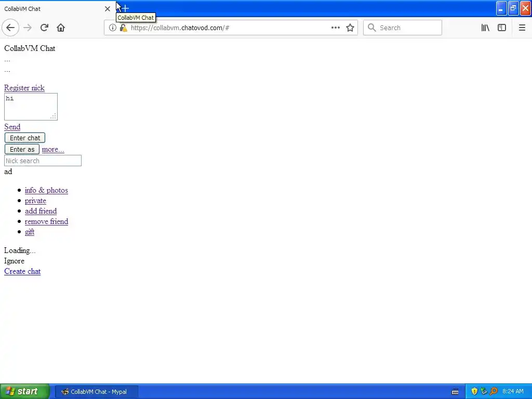Click the CollabVM Chat page heading
This screenshot has height=399, width=532.
tap(30, 48)
